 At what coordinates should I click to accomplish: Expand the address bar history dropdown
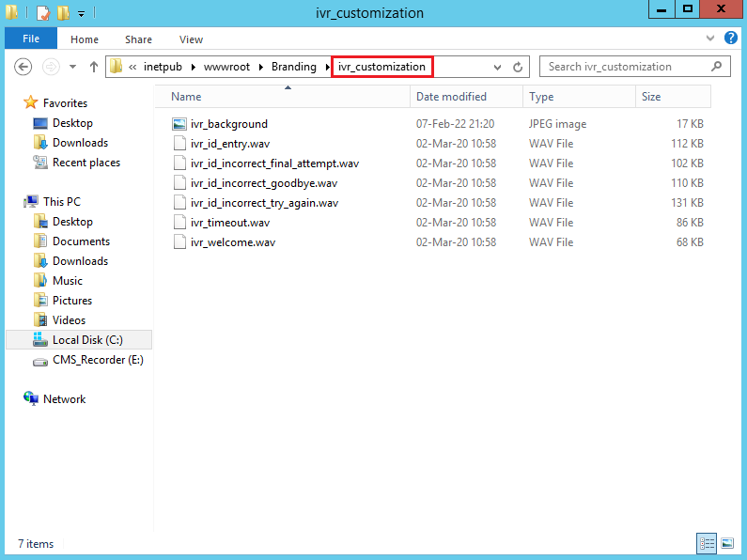point(498,68)
